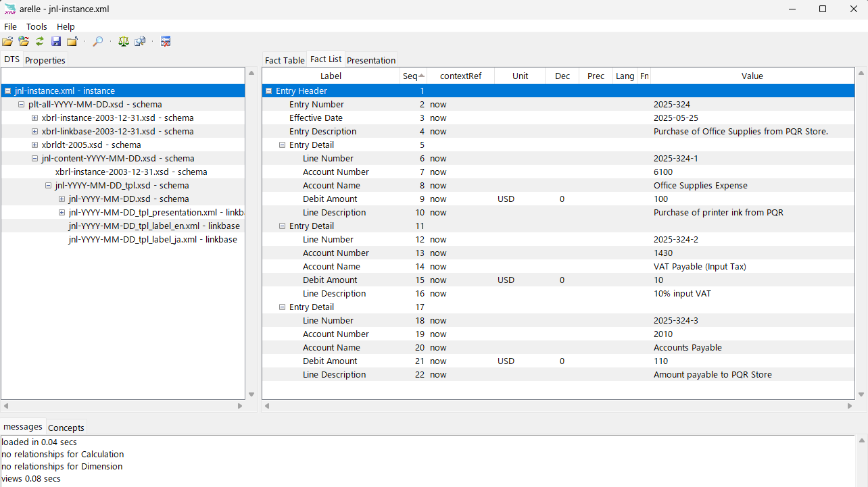Click the form with red X icon
Viewport: 868px width, 487px height.
point(166,41)
